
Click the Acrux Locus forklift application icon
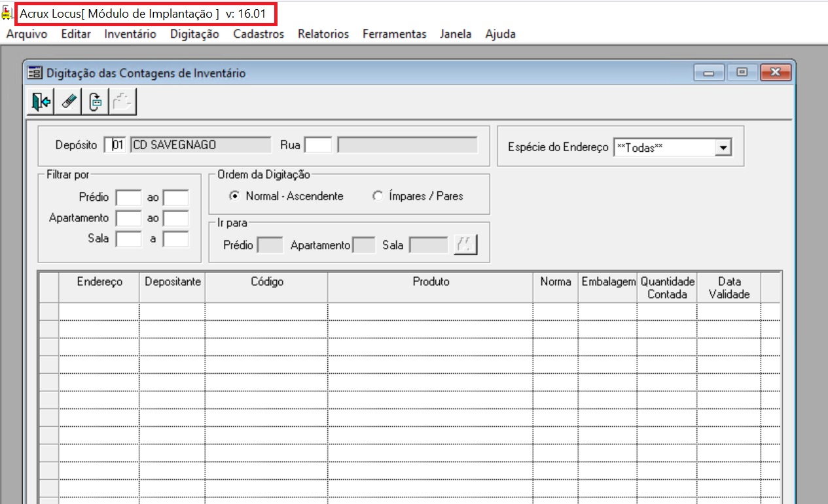tap(7, 13)
